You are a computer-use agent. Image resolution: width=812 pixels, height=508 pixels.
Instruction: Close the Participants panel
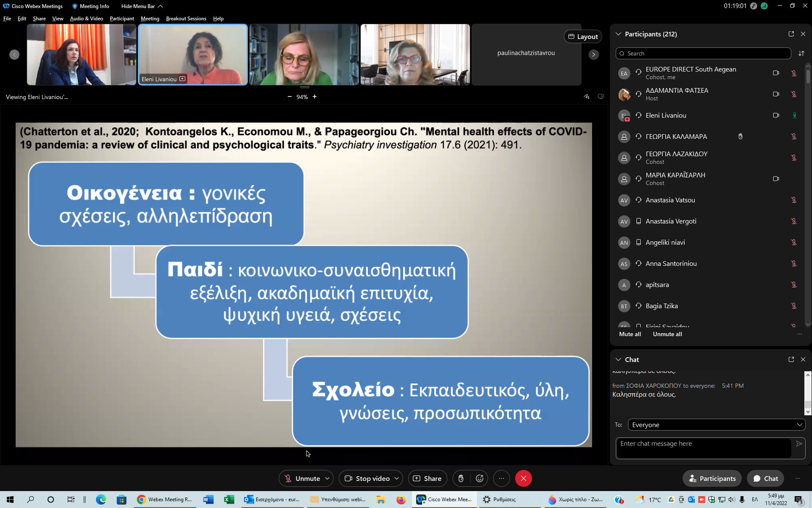803,34
